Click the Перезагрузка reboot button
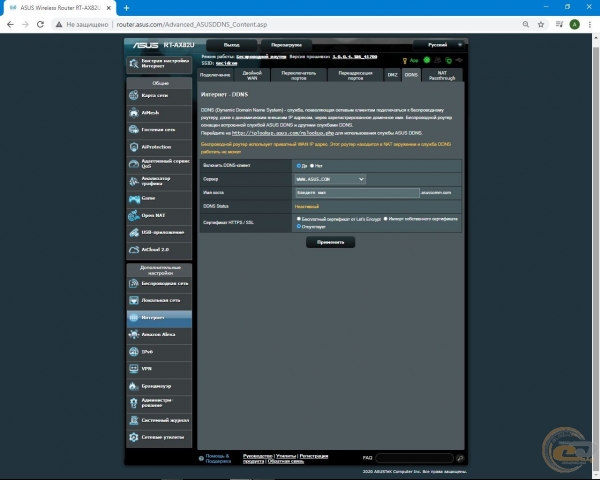Image resolution: width=600 pixels, height=480 pixels. coord(286,45)
